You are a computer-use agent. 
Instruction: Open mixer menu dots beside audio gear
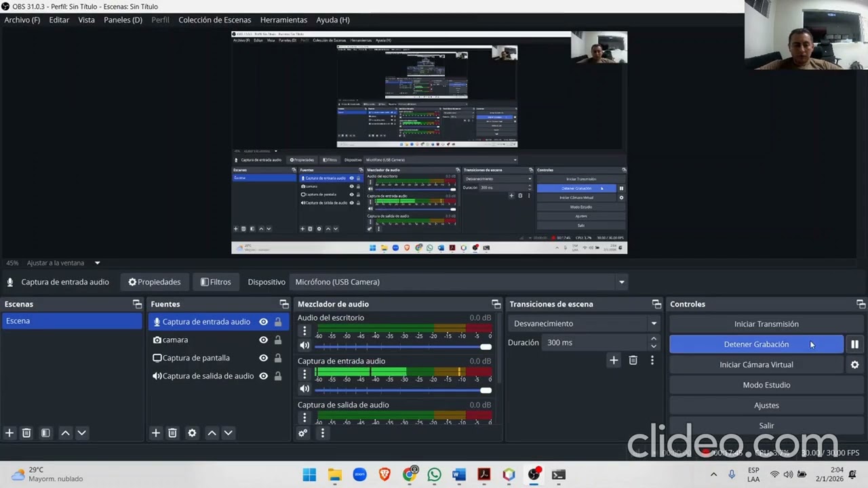pos(323,433)
